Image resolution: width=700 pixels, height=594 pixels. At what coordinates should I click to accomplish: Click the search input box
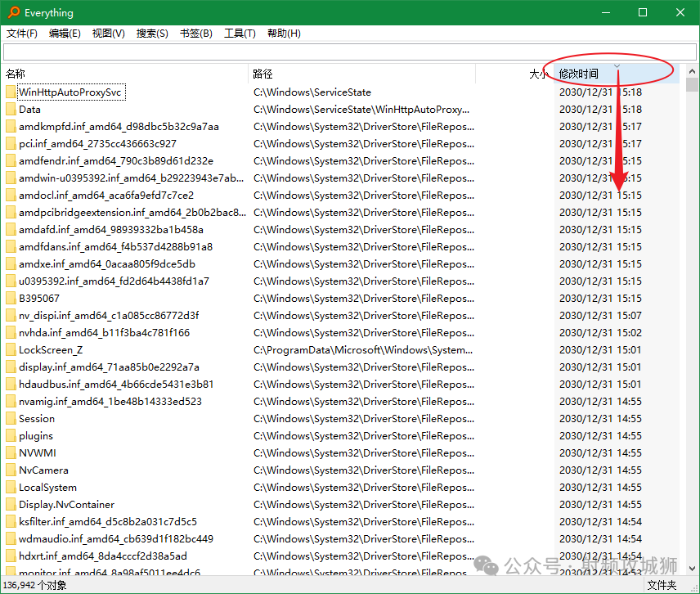pos(349,52)
